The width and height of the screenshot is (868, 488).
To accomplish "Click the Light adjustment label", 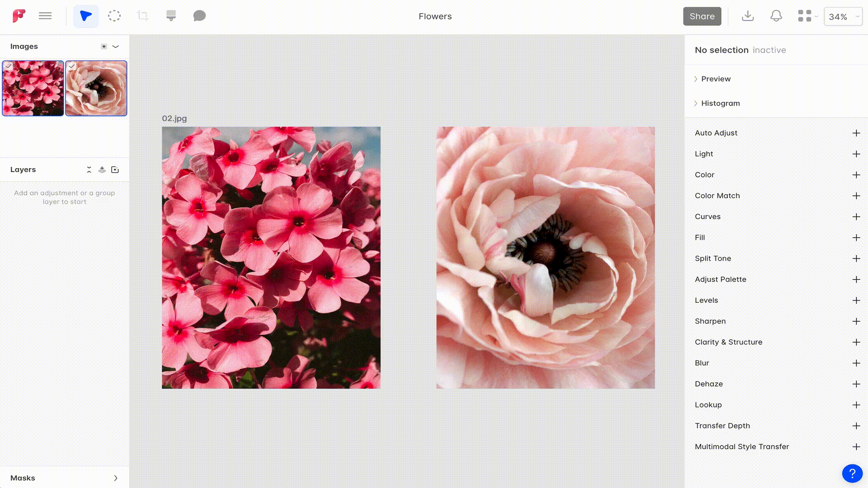I will [x=704, y=154].
